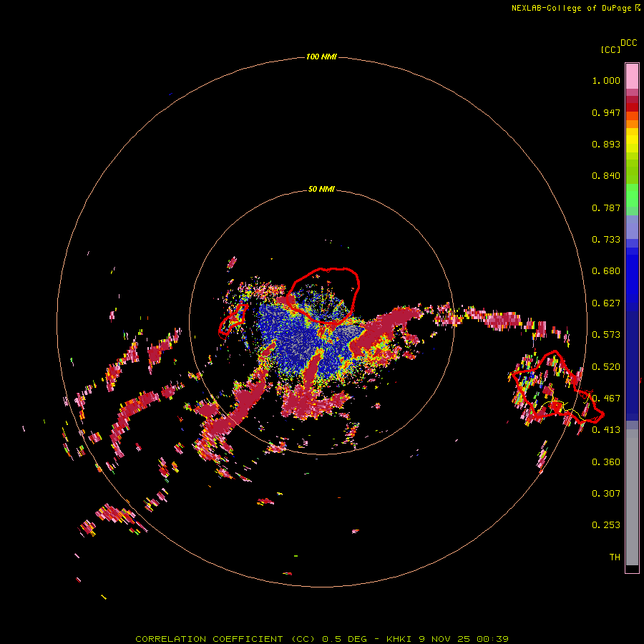Click the 0.520 scale value
Viewport: 644px width, 644px height.
[x=606, y=367]
